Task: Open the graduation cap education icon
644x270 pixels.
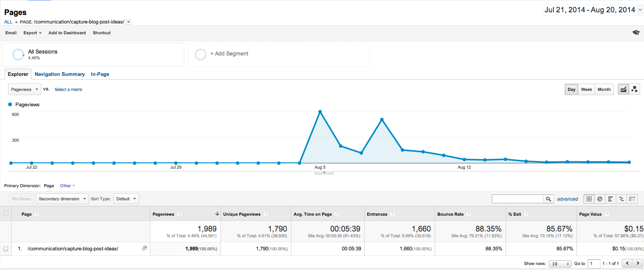Action: 636,33
